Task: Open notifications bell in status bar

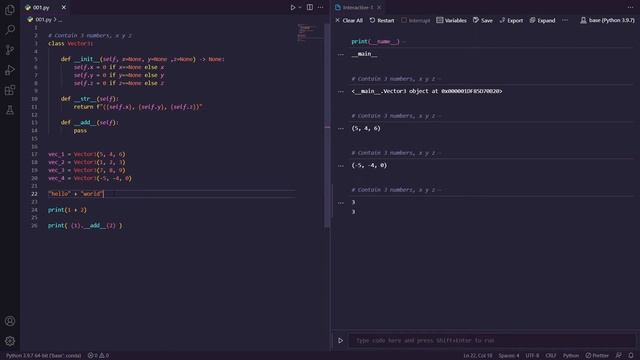Action: 631,356
